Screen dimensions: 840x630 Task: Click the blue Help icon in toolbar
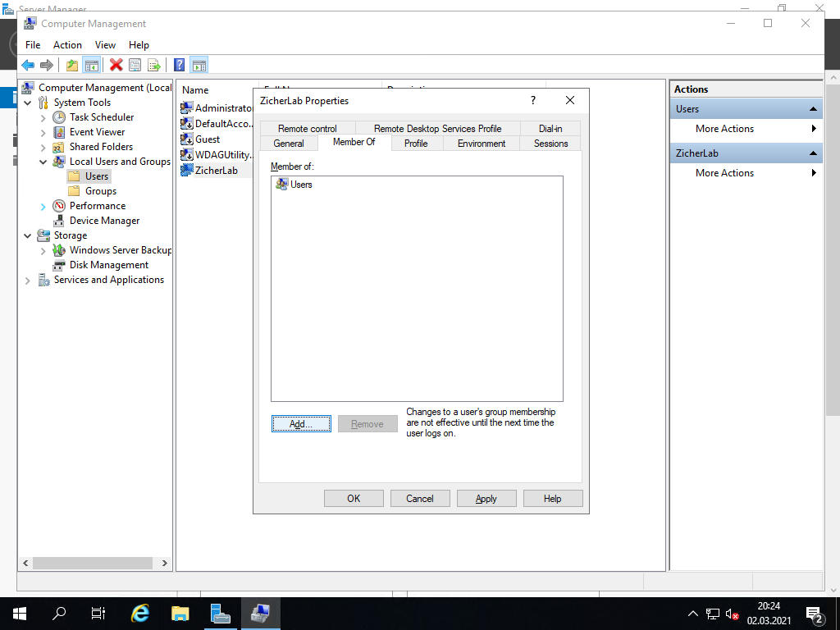179,66
